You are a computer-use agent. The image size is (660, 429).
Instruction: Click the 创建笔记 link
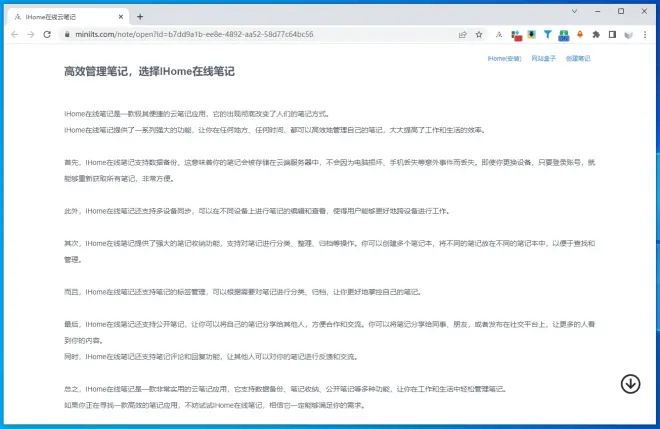(578, 59)
